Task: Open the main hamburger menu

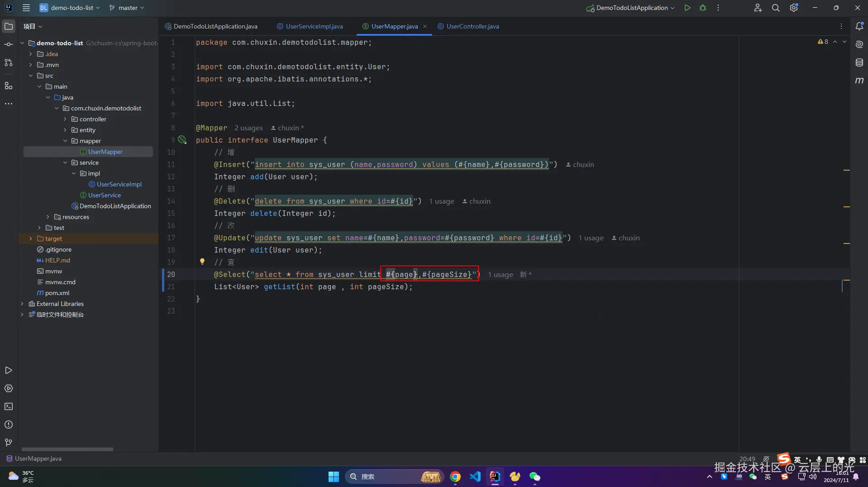Action: [x=26, y=8]
